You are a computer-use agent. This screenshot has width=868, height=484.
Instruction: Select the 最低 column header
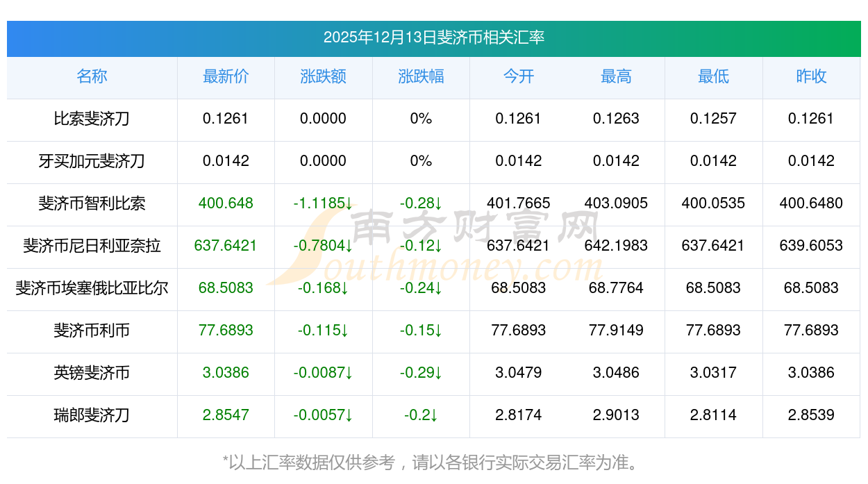pyautogui.click(x=713, y=76)
